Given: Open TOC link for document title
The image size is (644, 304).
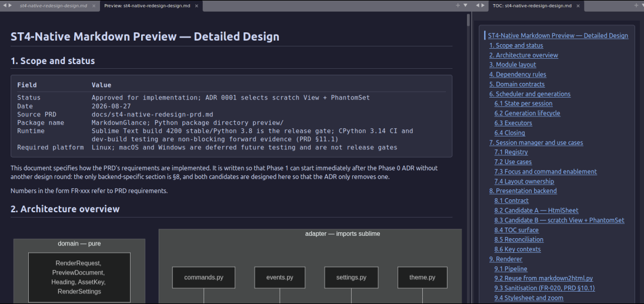Looking at the screenshot, I should [558, 36].
